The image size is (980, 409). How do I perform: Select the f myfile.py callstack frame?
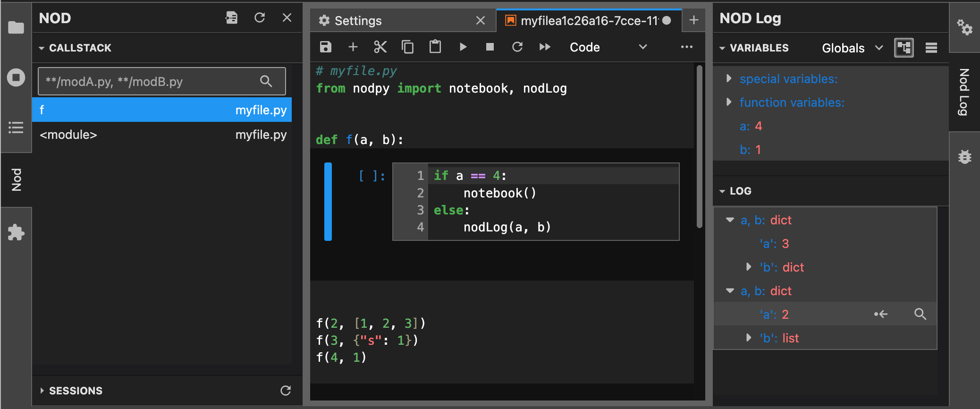pyautogui.click(x=162, y=110)
